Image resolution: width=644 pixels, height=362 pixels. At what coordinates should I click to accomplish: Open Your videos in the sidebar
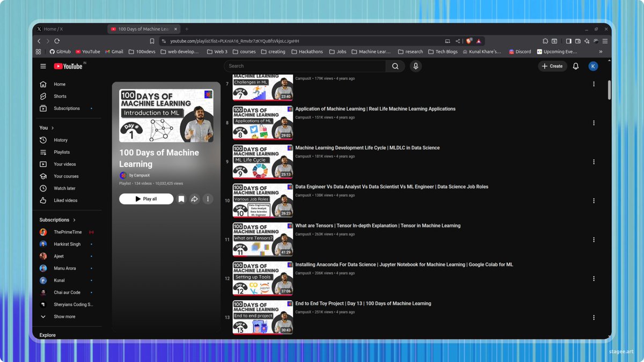point(65,164)
